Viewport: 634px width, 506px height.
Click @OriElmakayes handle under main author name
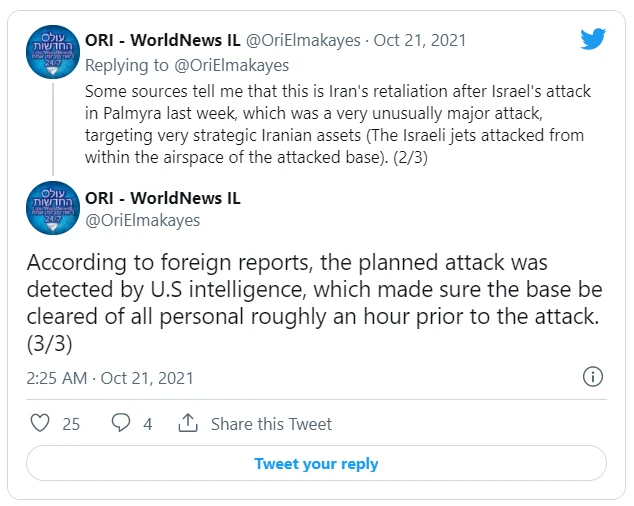(x=143, y=220)
